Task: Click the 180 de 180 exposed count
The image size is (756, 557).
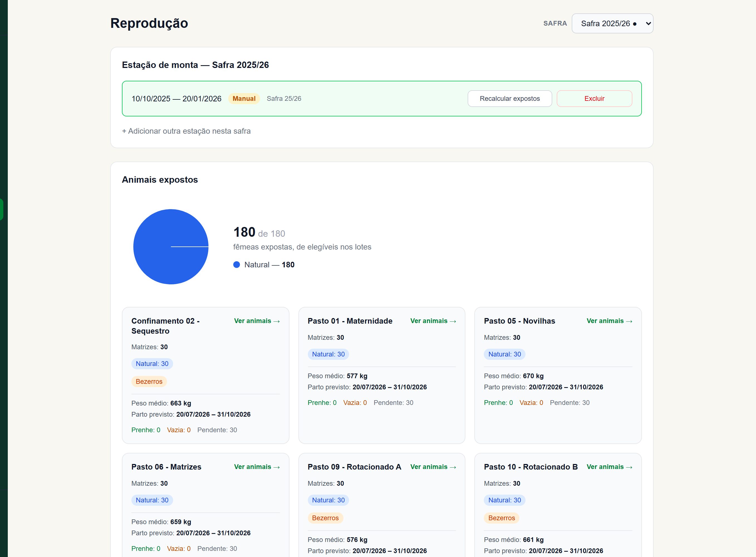Action: [x=259, y=232]
